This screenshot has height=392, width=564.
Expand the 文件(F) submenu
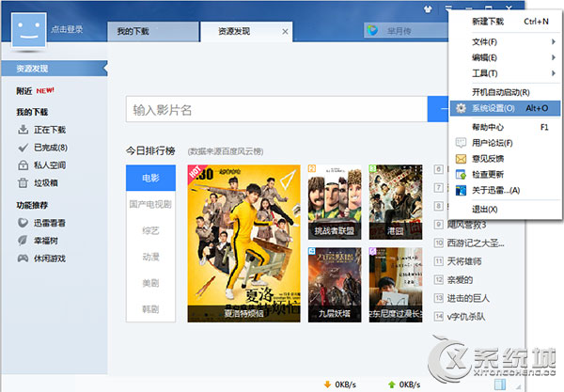505,42
